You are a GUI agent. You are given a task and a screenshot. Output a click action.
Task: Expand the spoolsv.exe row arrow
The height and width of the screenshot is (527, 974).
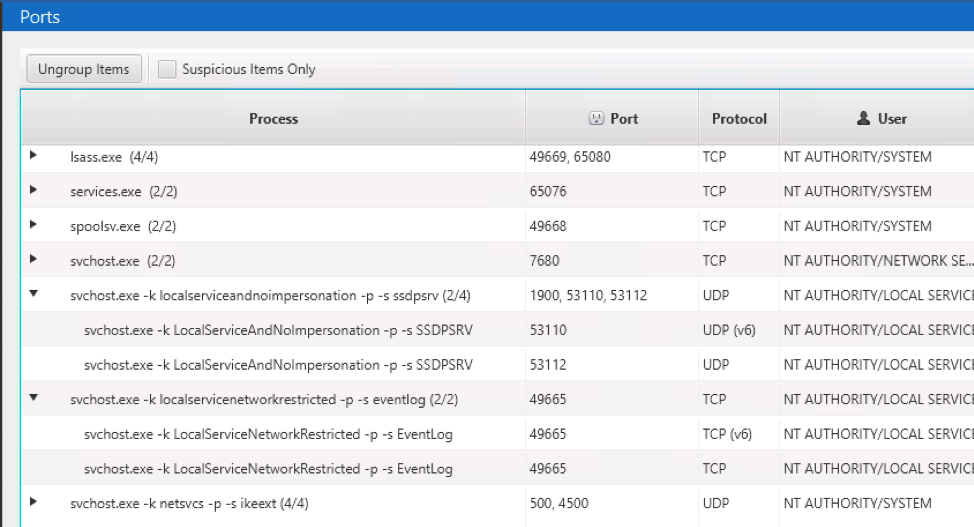[x=34, y=224]
